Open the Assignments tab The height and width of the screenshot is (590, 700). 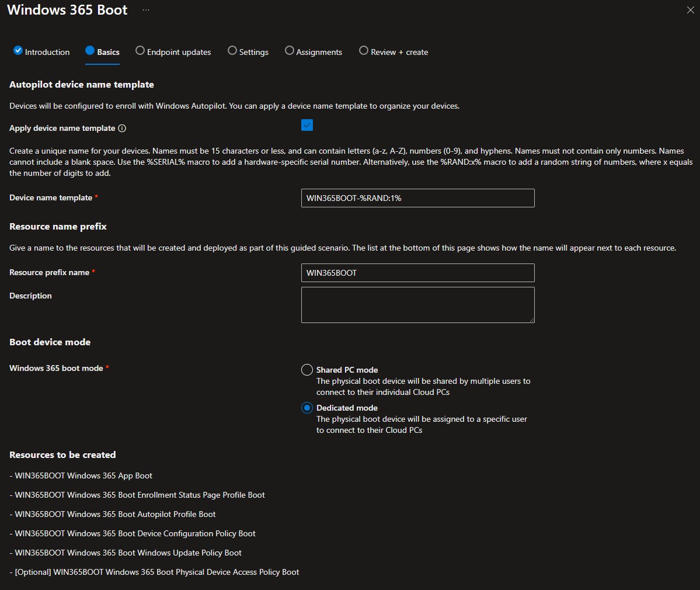click(x=319, y=52)
